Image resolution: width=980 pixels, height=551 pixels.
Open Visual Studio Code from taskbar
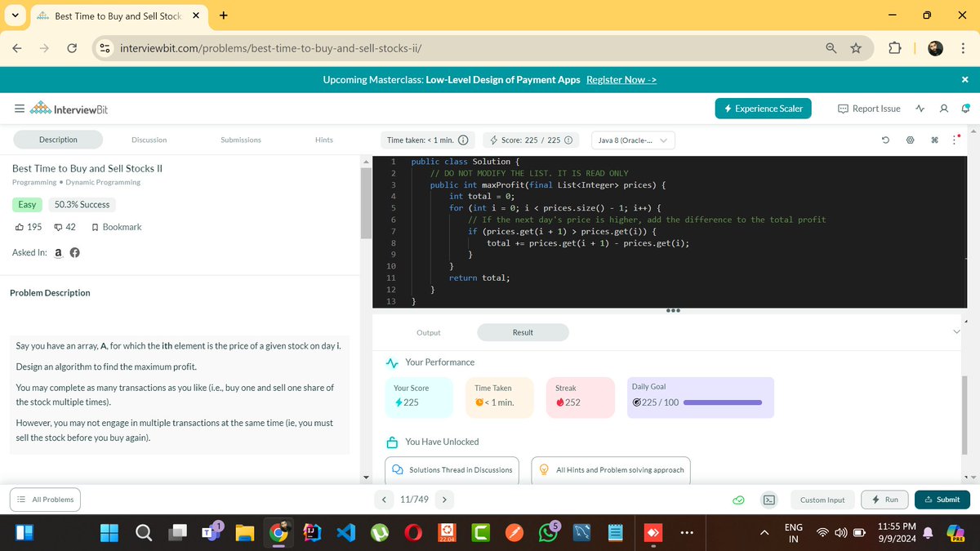click(346, 533)
